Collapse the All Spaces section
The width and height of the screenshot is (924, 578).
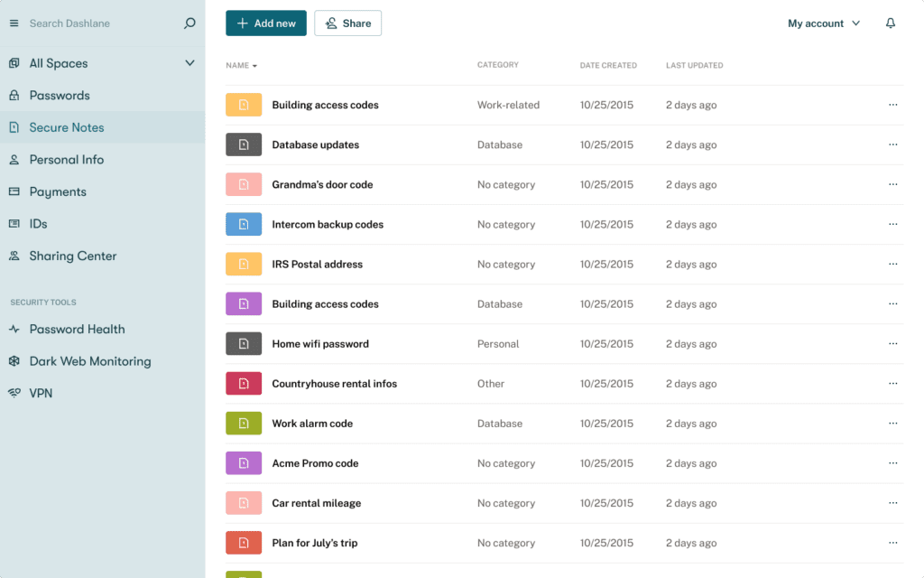(x=189, y=63)
